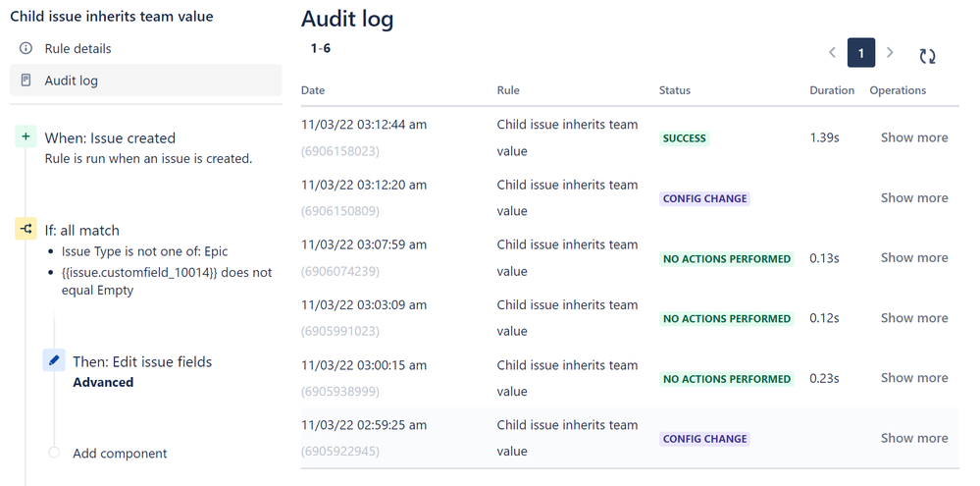Click the Rule column header

click(508, 90)
